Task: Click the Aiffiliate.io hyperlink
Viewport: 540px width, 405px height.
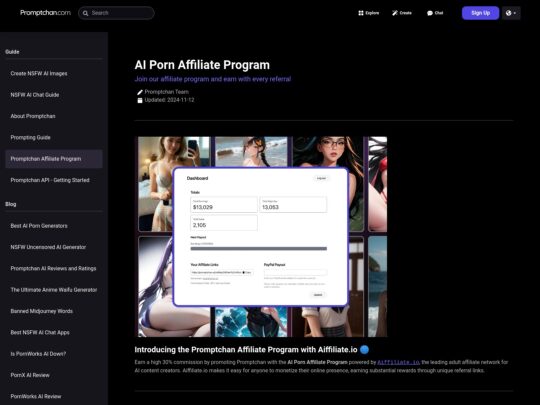Action: click(x=398, y=362)
